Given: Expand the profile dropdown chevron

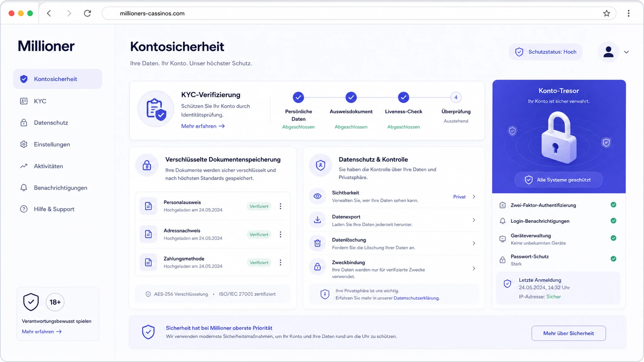Looking at the screenshot, I should tap(626, 52).
